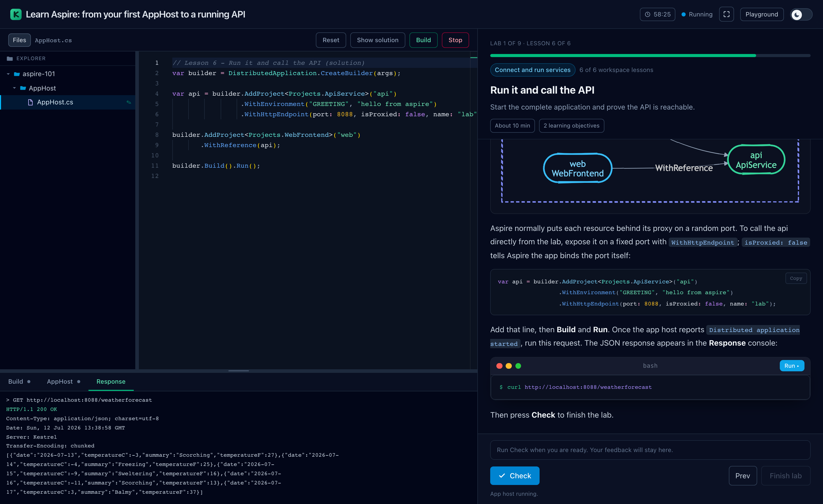The image size is (823, 504).
Task: Enter fullscreen with the expand icon
Action: pos(726,14)
